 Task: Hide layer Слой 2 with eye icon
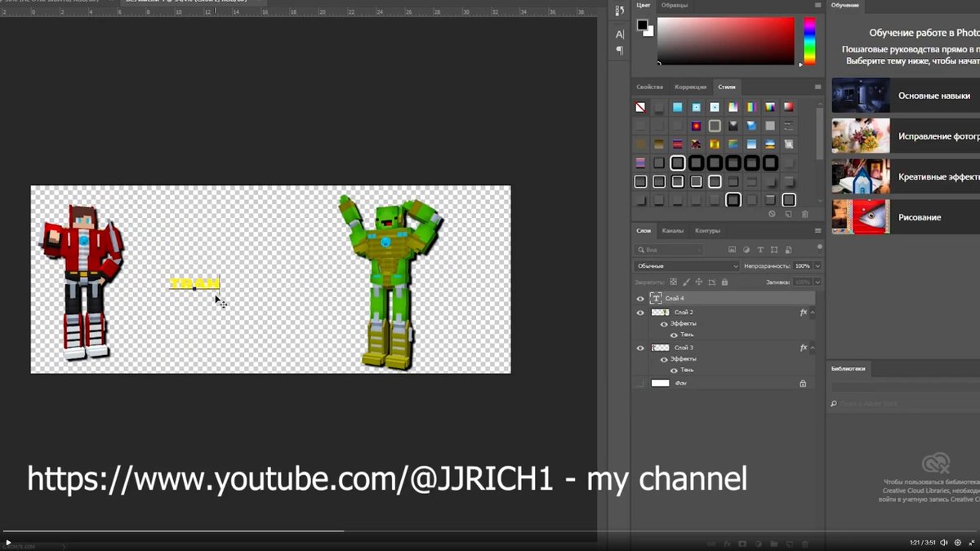pyautogui.click(x=640, y=313)
